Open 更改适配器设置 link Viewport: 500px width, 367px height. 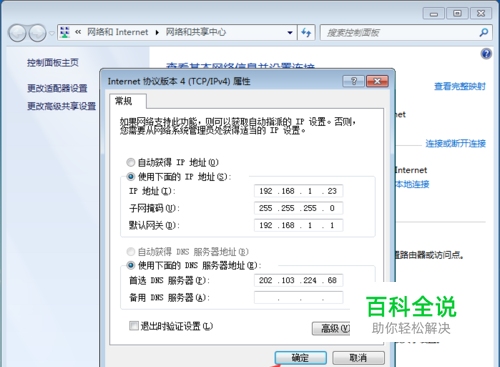(57, 88)
